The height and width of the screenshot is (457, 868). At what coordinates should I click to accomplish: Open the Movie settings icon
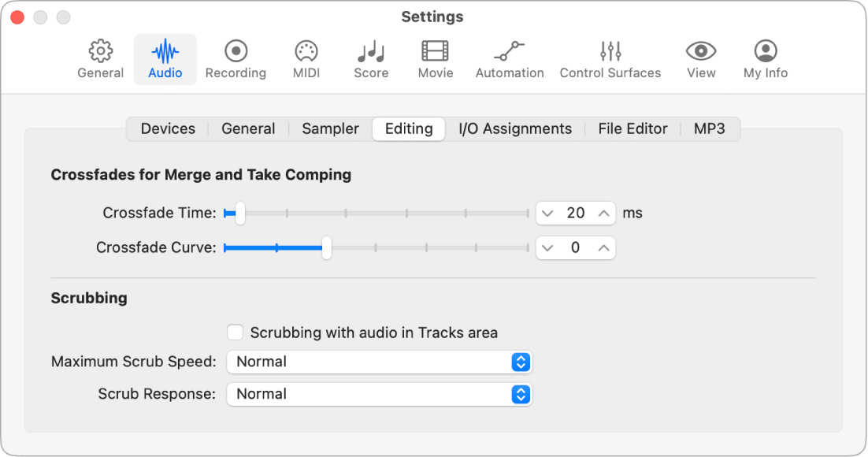[x=435, y=59]
